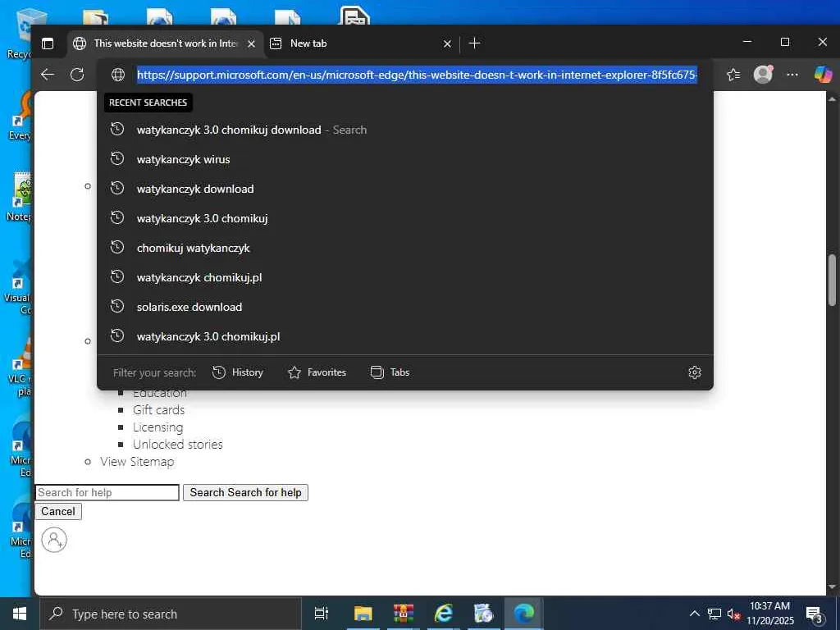Close the 'This website doesn't work' tab
The image size is (840, 630).
251,44
